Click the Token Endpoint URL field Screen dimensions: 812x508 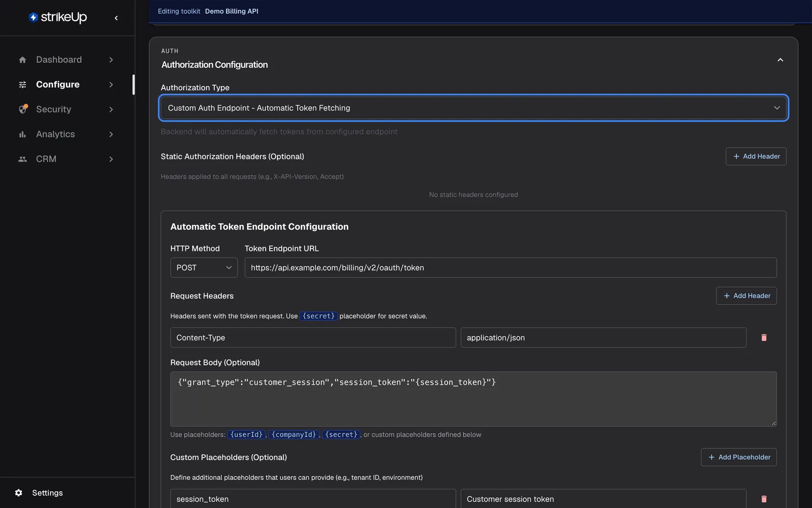[x=511, y=268]
